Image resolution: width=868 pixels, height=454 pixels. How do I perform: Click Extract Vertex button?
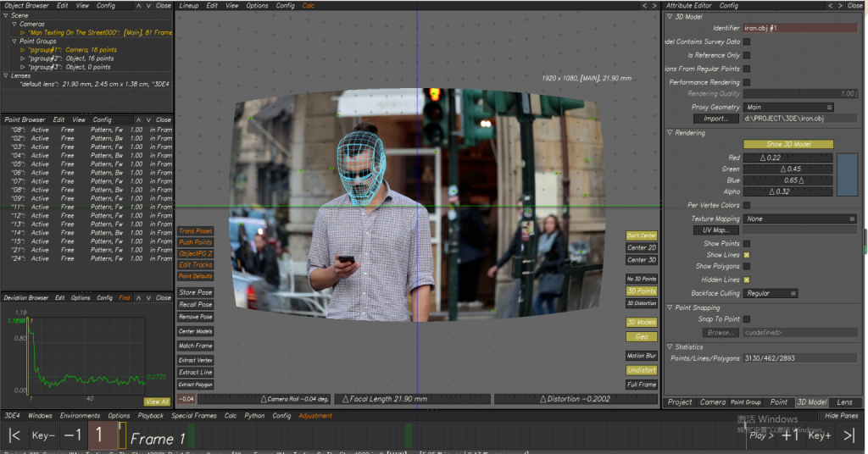pyautogui.click(x=196, y=360)
